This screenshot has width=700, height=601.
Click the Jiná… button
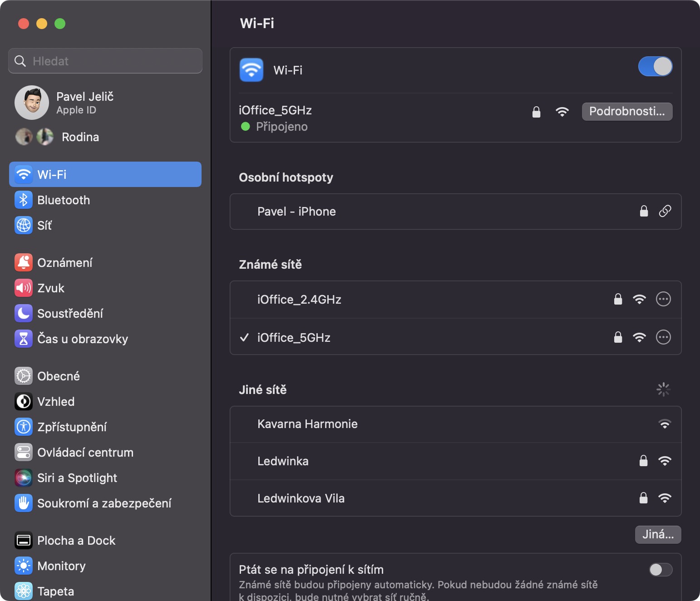click(x=658, y=535)
